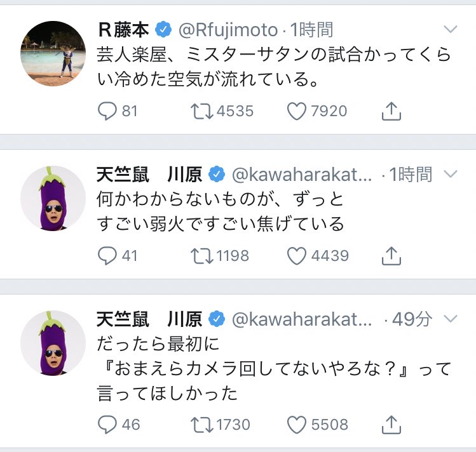
Task: Share the 49分 tweet by 川原
Action: 391,423
